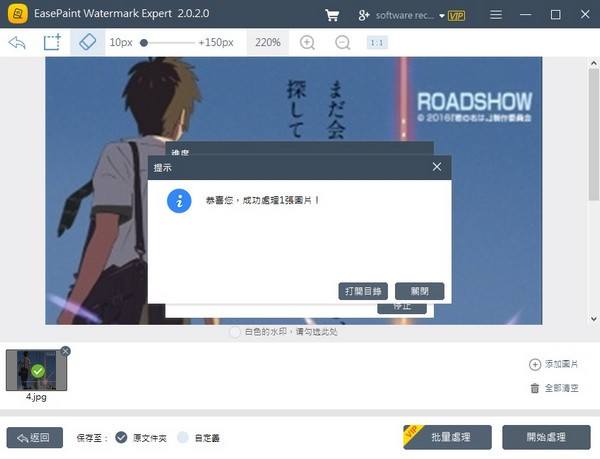Open the hamburger menu in title bar
Screen dimensions: 600x459
point(494,15)
